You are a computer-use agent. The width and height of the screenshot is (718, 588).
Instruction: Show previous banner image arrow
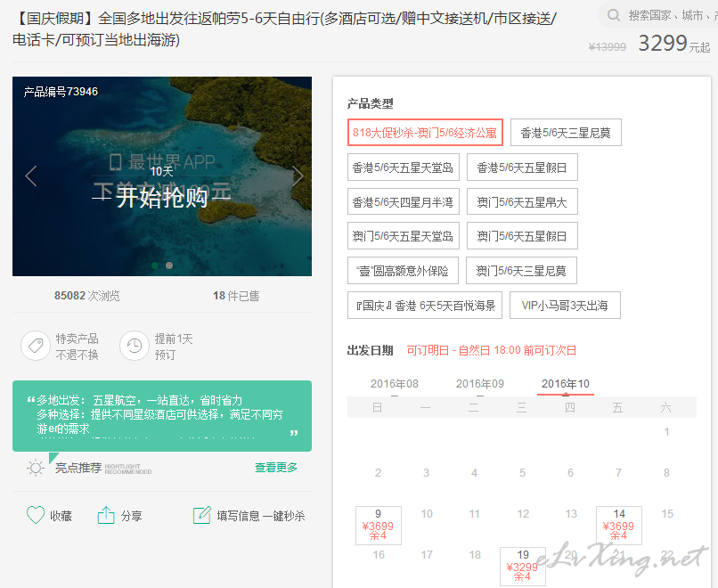coord(31,176)
